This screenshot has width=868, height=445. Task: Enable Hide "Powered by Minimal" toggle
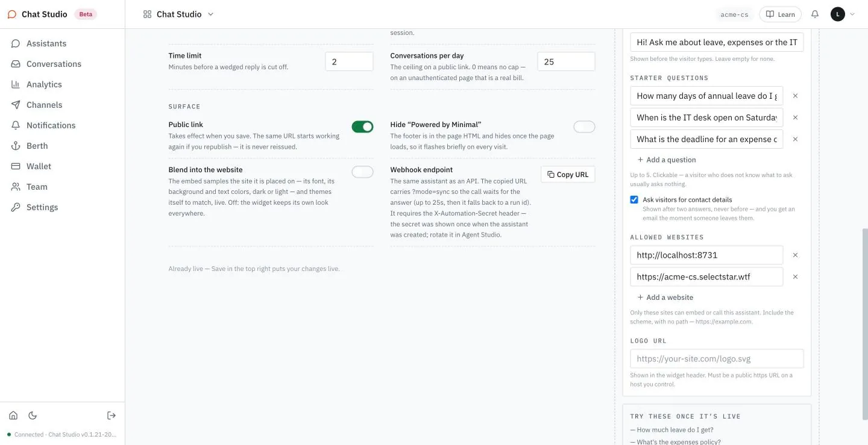pos(584,126)
